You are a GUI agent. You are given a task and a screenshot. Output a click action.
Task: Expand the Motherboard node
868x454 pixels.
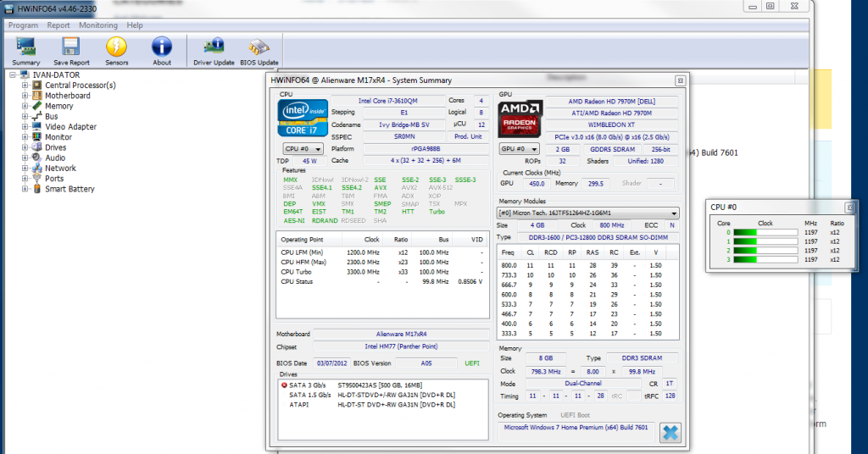coord(25,96)
